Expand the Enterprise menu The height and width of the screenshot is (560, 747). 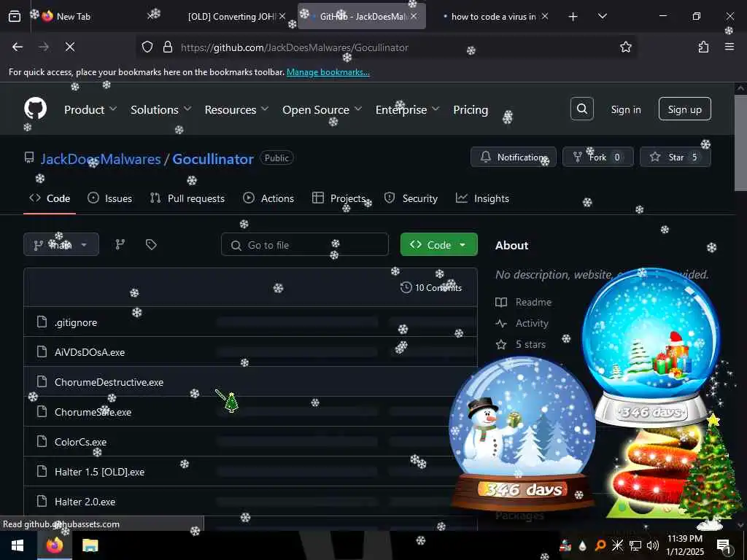pos(407,109)
